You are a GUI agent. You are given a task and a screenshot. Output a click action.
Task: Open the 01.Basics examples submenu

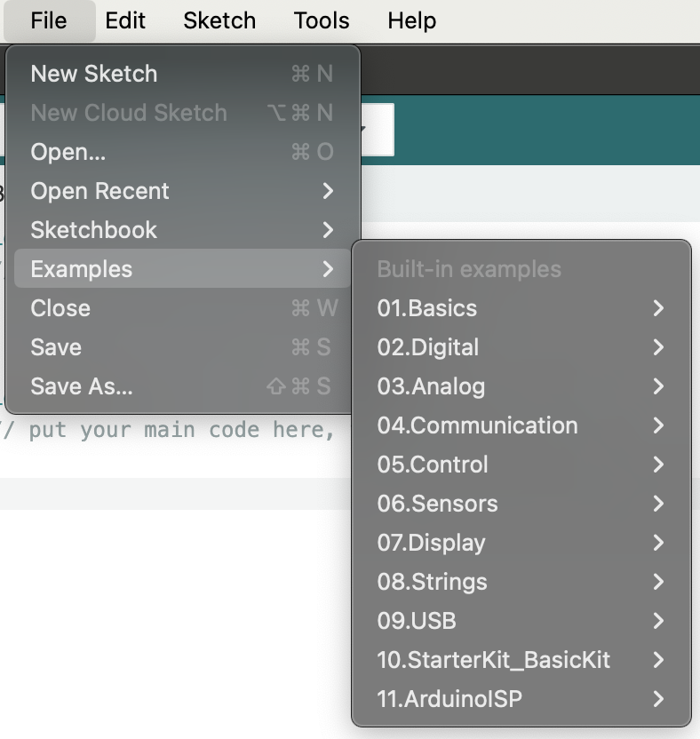(x=521, y=308)
